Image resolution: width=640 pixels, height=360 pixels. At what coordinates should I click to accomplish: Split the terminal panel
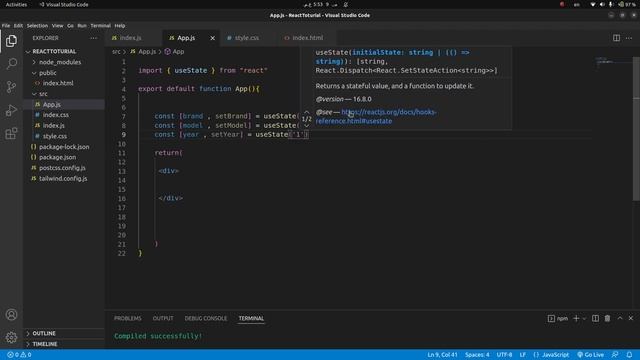coord(596,318)
